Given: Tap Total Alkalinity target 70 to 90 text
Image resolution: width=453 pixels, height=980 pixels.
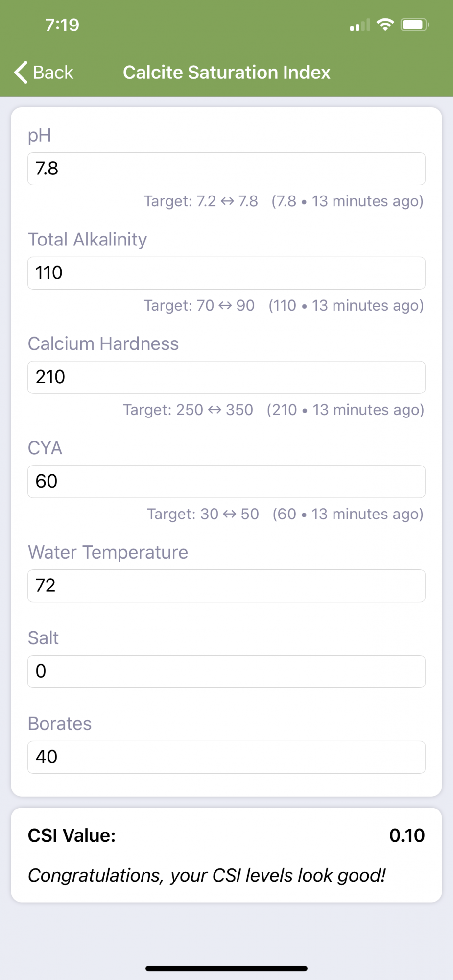Looking at the screenshot, I should coord(199,306).
